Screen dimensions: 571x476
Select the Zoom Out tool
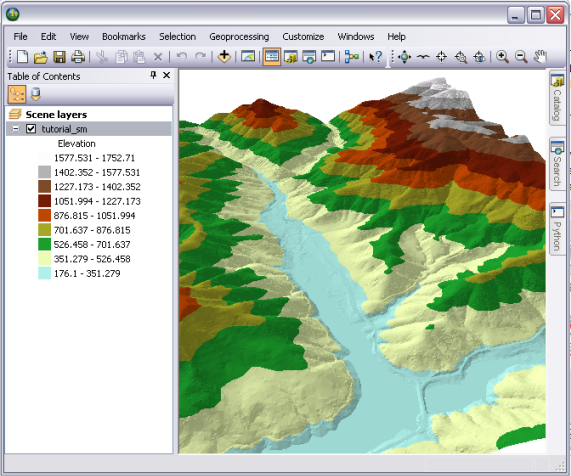point(521,57)
